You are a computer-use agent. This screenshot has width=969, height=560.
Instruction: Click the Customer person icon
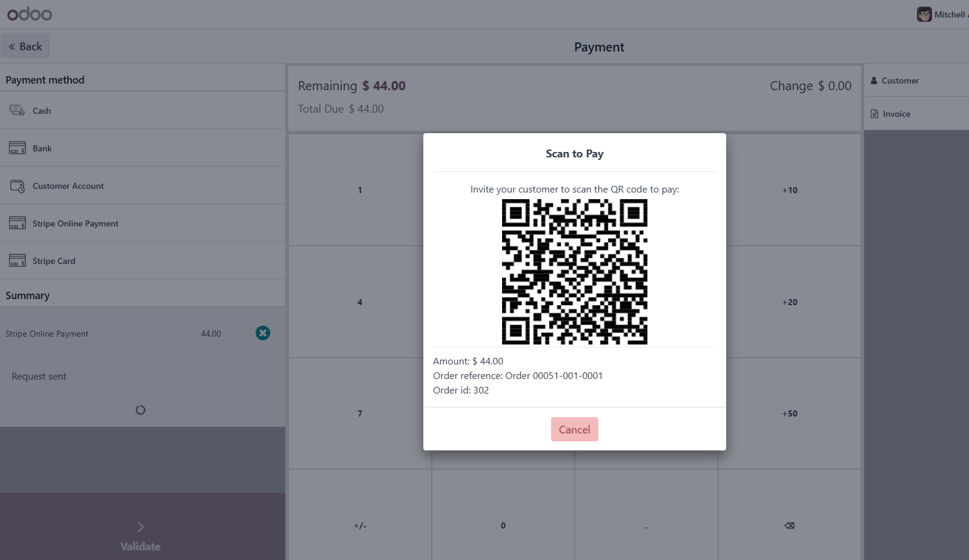point(874,81)
